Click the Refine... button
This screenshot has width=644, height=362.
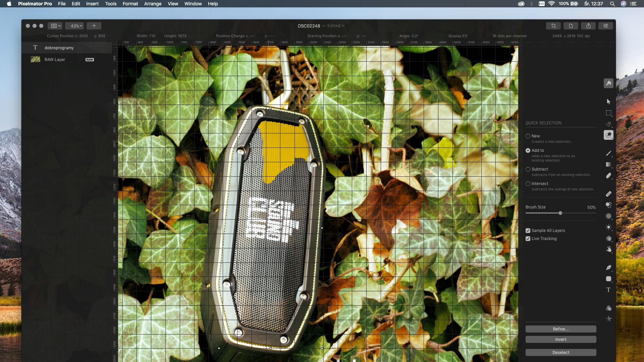(x=560, y=329)
